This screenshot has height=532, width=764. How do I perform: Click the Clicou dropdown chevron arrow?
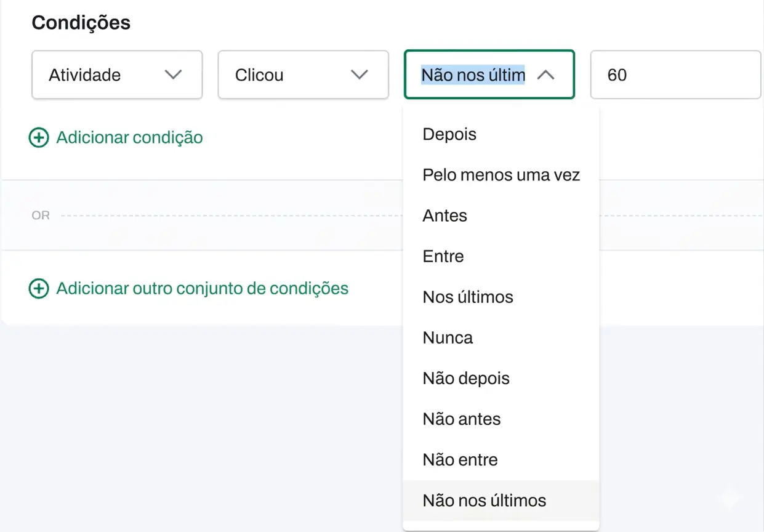point(359,75)
